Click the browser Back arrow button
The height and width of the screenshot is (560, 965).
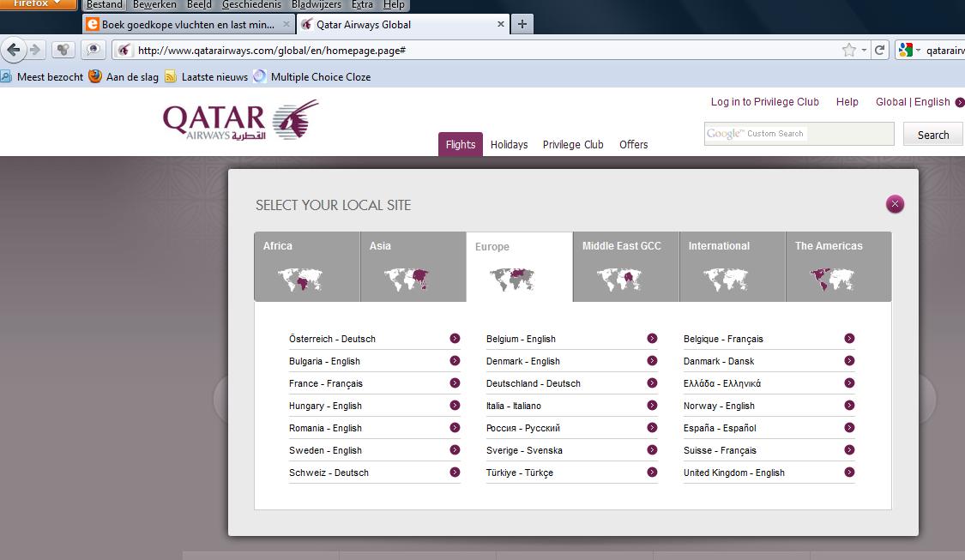pos(14,50)
